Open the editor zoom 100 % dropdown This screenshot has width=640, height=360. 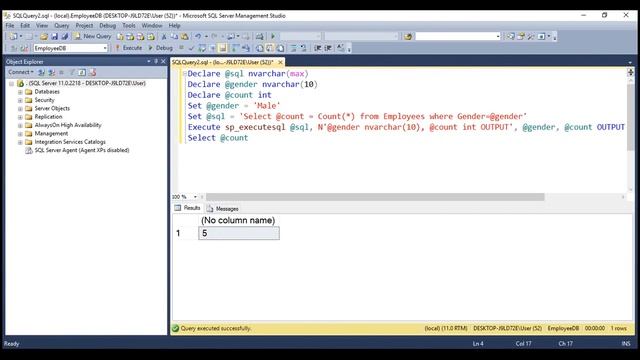point(195,197)
